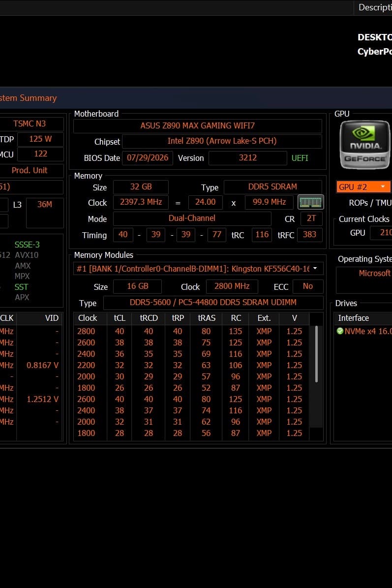Click the ECC value No

tap(308, 286)
